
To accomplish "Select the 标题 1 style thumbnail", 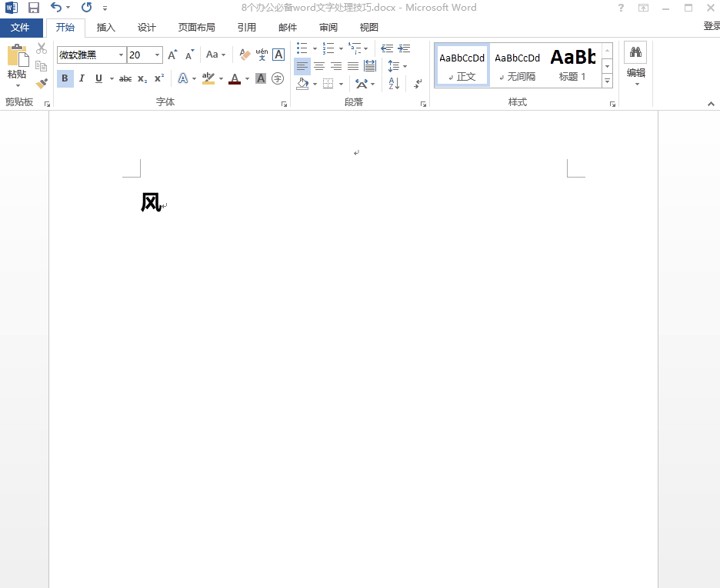I will (x=573, y=65).
